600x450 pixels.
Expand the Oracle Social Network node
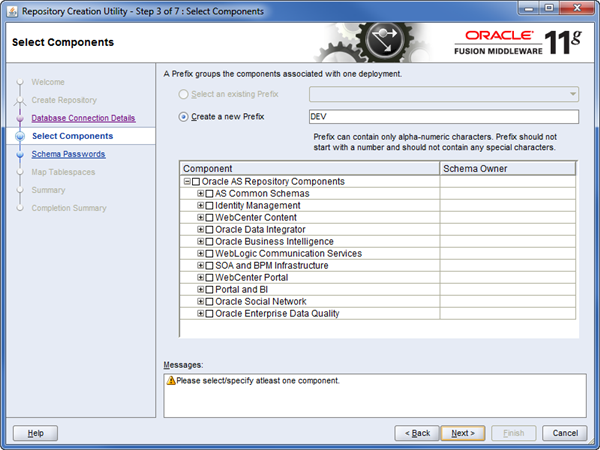point(200,301)
